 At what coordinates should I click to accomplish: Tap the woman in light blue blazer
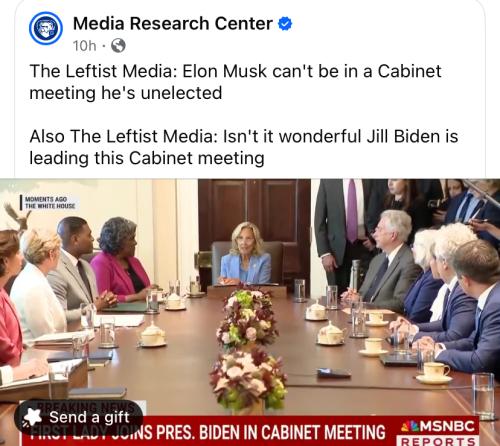pos(246,255)
